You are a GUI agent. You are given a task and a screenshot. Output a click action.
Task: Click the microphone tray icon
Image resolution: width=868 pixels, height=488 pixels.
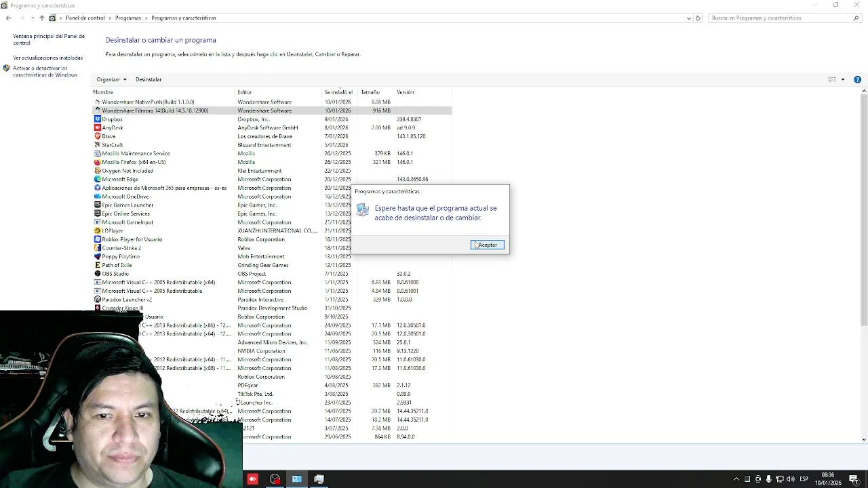769,479
